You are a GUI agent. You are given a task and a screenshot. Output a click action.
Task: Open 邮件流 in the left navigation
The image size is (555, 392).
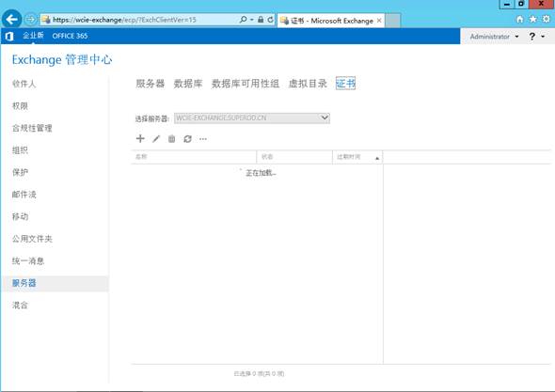pyautogui.click(x=24, y=195)
